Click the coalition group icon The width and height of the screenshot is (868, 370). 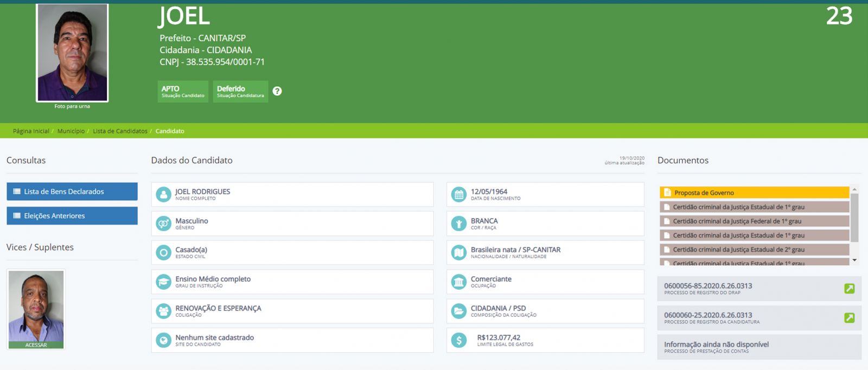tap(163, 311)
